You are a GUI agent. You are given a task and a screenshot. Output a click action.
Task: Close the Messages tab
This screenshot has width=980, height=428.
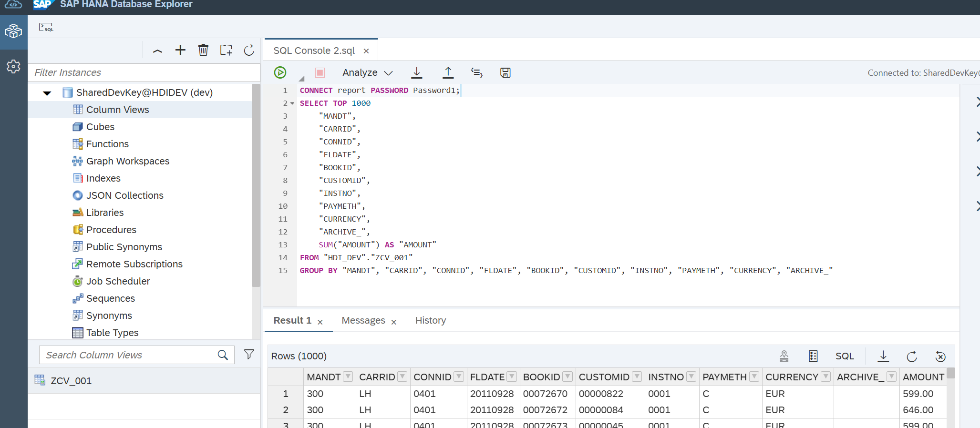pyautogui.click(x=394, y=322)
